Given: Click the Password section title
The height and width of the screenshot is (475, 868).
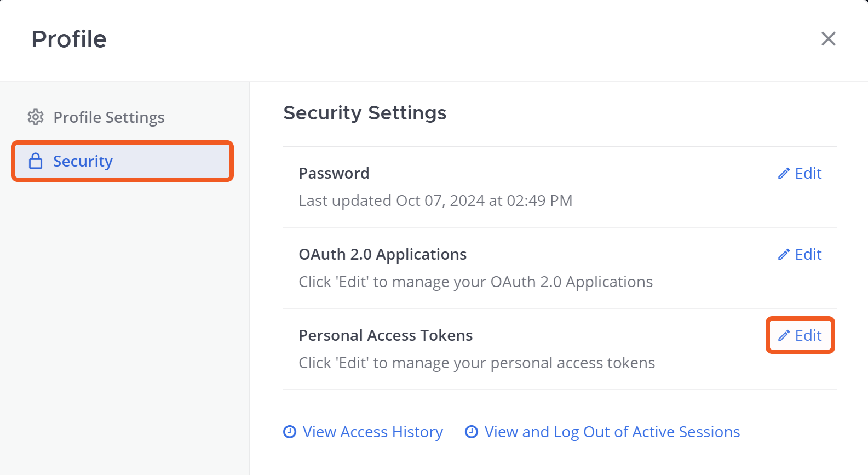Looking at the screenshot, I should coord(334,174).
